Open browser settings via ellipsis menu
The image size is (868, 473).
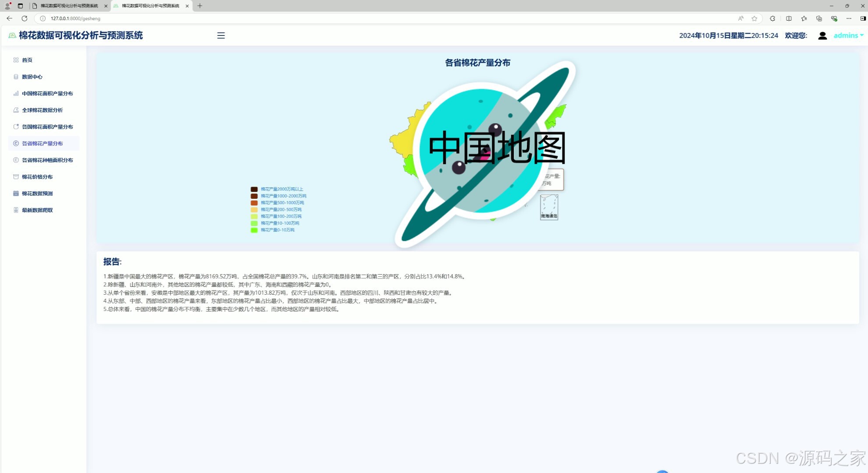pos(849,18)
